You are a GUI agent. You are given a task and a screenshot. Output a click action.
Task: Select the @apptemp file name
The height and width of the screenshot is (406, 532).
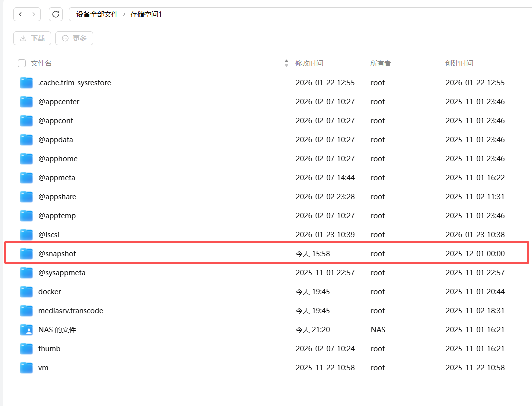[57, 216]
